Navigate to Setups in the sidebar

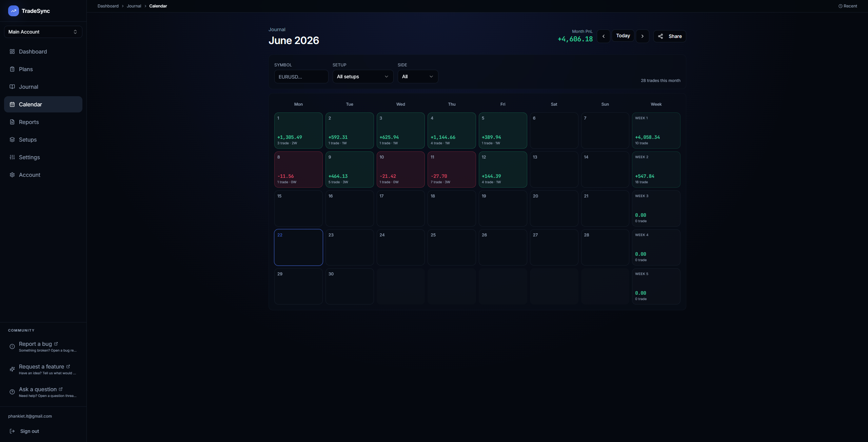click(43, 140)
